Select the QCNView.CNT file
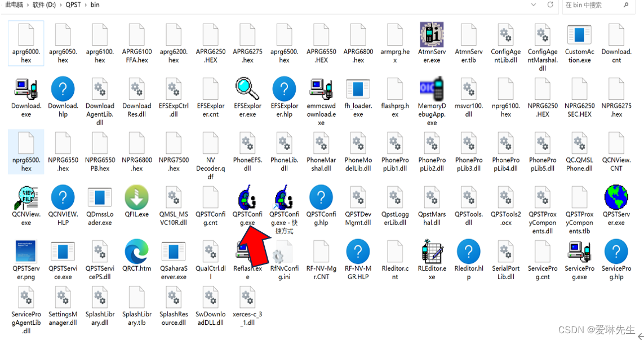Screen dimensions: 644x340 point(616,143)
